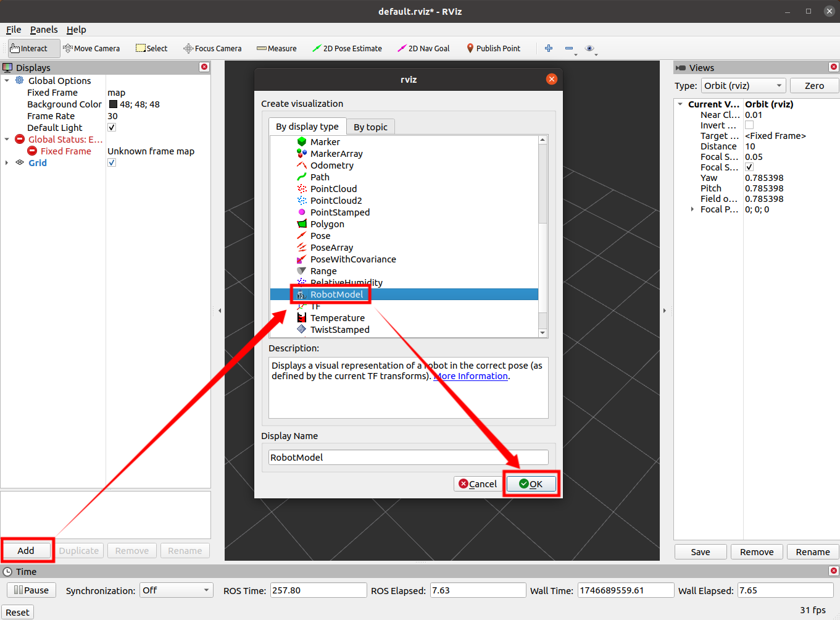This screenshot has width=840, height=620.
Task: Collapse Global Options tree node
Action: [x=7, y=81]
